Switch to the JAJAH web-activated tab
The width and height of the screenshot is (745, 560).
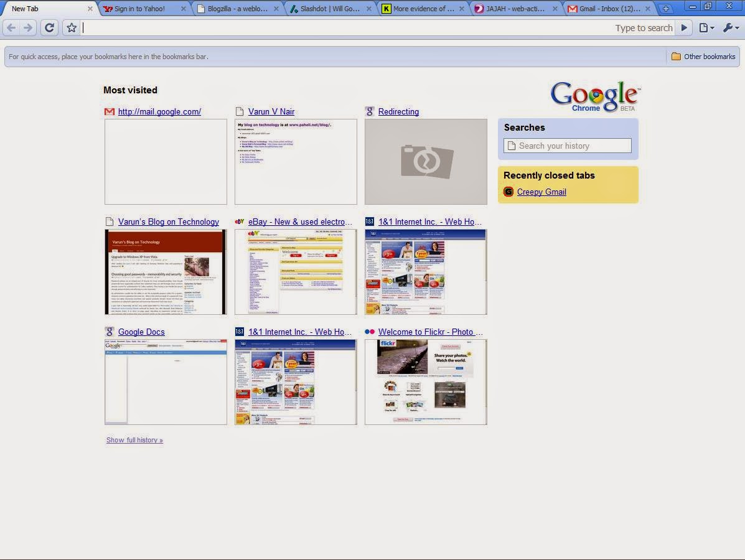tap(515, 9)
